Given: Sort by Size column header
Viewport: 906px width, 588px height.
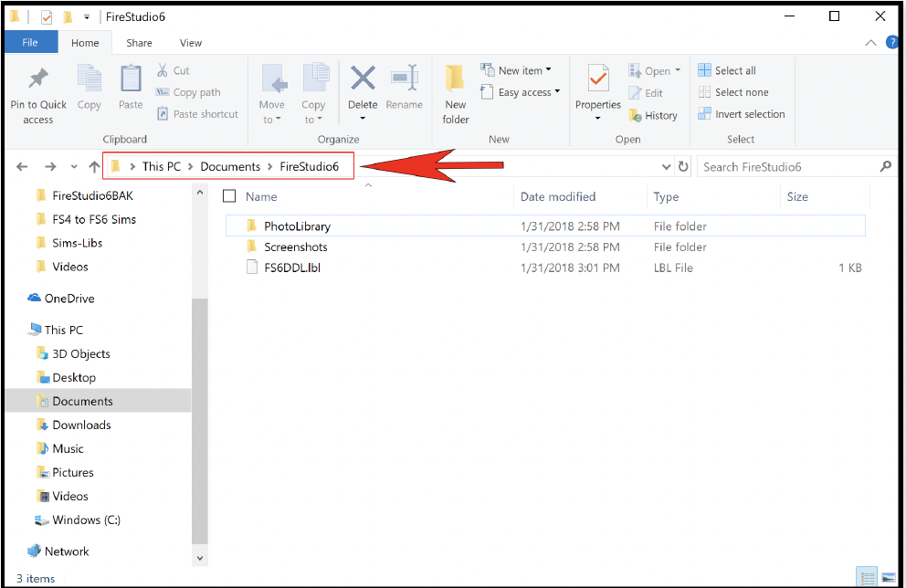Looking at the screenshot, I should coord(796,196).
